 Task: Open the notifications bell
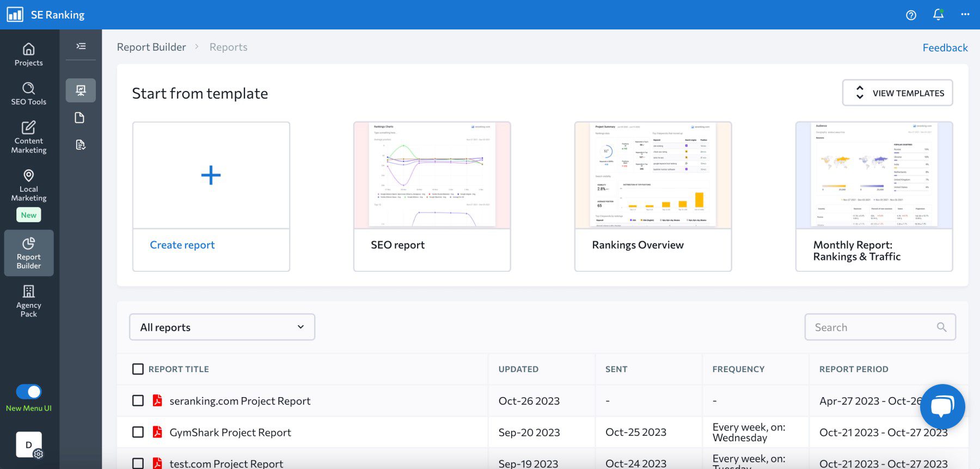(x=938, y=15)
